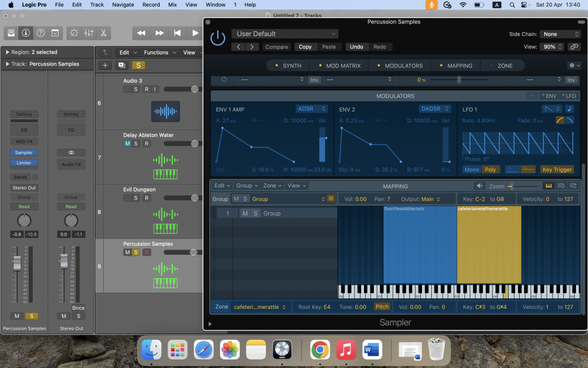Unsolo the Percussion Samples channel strip
The height and width of the screenshot is (368, 588).
pyautogui.click(x=32, y=316)
